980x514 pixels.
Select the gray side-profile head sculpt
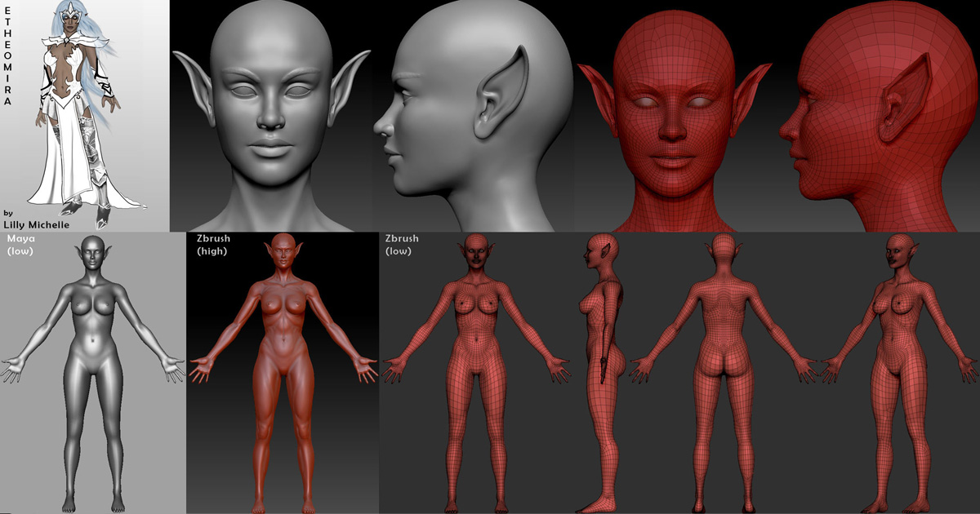coord(474,116)
